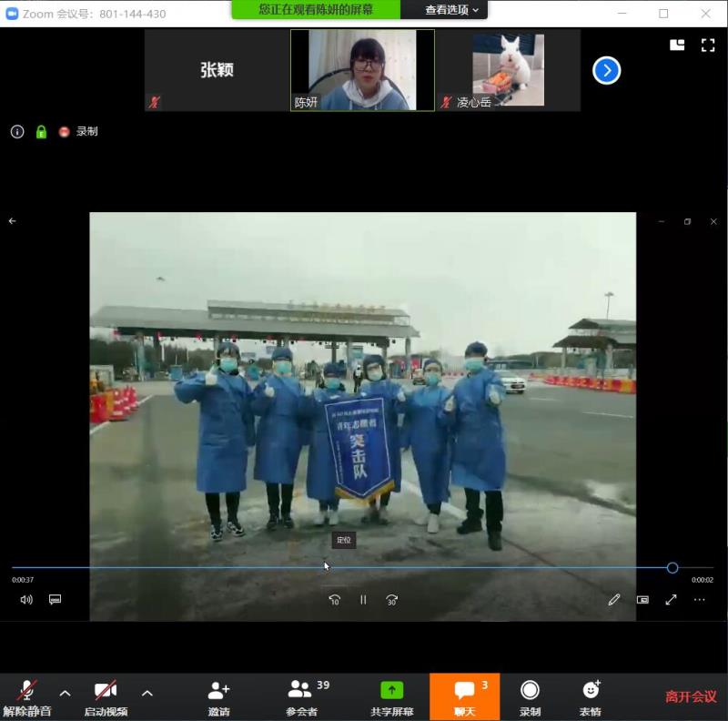Turn on camera with 启动视频
The width and height of the screenshot is (728, 721).
[x=106, y=696]
